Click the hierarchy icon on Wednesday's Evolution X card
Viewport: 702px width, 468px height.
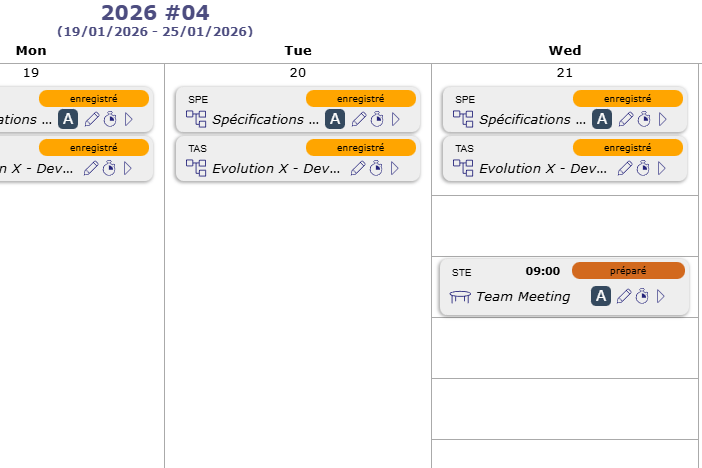(x=463, y=168)
